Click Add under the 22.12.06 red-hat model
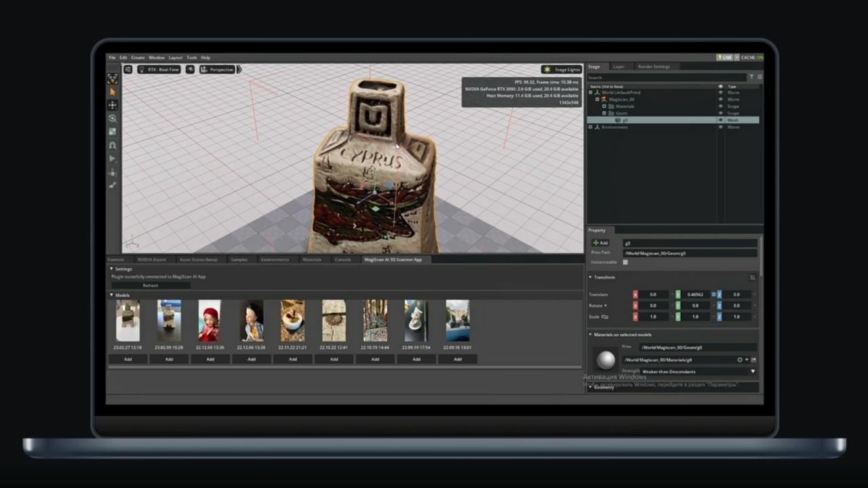This screenshot has width=868, height=488. pyautogui.click(x=210, y=359)
